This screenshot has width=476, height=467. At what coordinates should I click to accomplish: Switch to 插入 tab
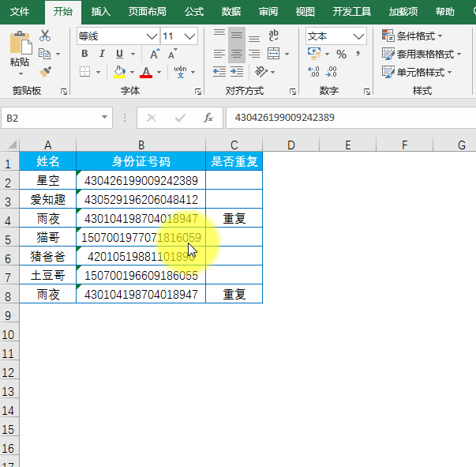101,12
